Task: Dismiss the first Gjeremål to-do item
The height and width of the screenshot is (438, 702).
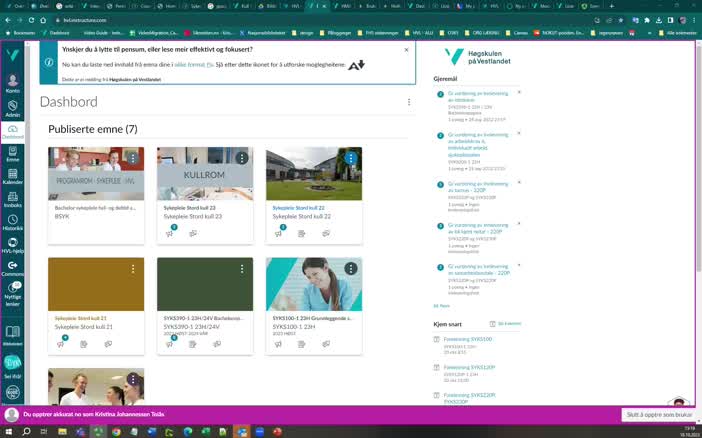Action: pos(519,92)
